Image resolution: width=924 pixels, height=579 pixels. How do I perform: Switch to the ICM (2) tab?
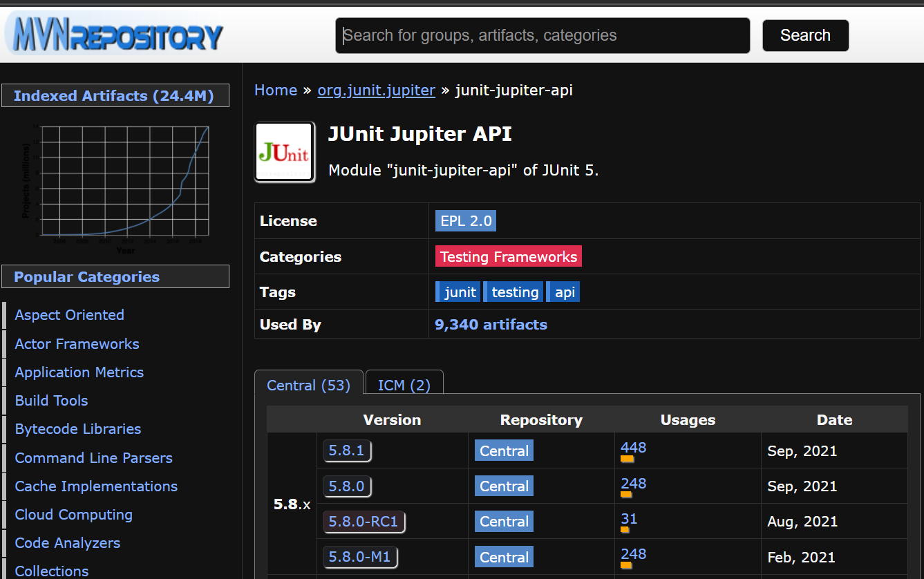(404, 385)
